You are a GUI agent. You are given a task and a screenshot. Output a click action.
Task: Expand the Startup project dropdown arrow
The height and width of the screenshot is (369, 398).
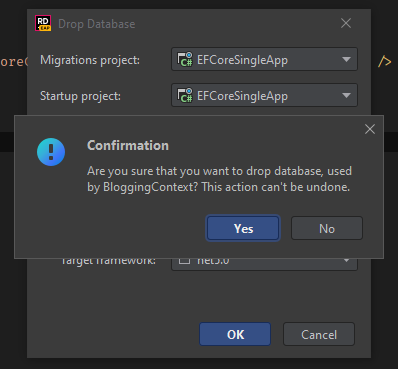346,96
